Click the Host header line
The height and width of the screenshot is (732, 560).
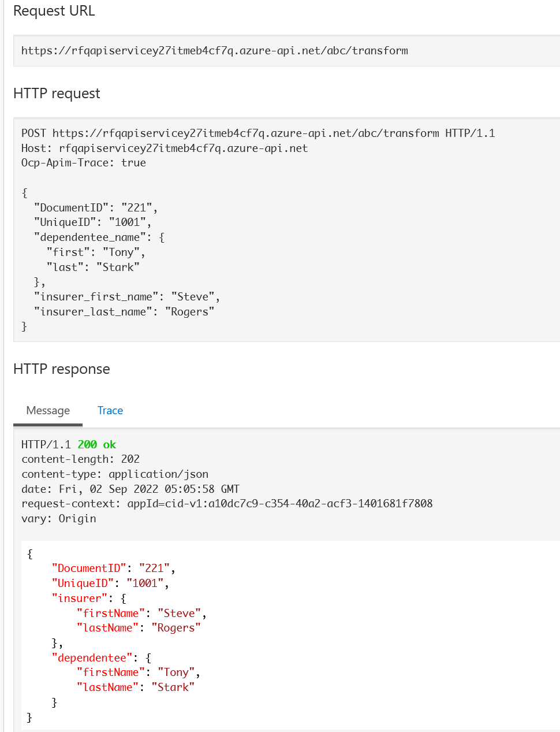165,148
